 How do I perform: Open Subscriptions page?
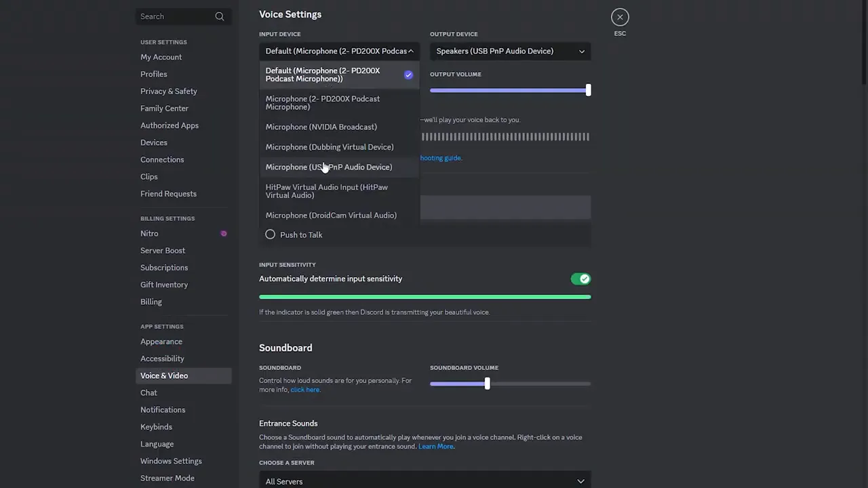[x=183, y=268]
